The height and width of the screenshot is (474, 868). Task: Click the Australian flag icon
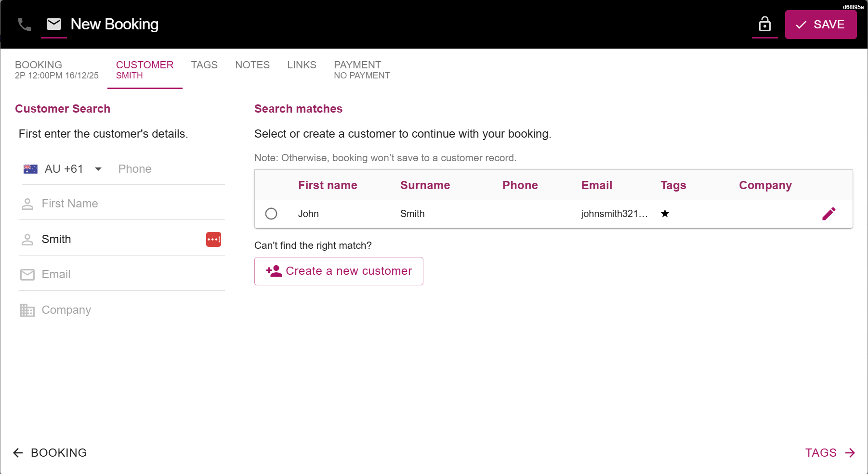point(30,169)
